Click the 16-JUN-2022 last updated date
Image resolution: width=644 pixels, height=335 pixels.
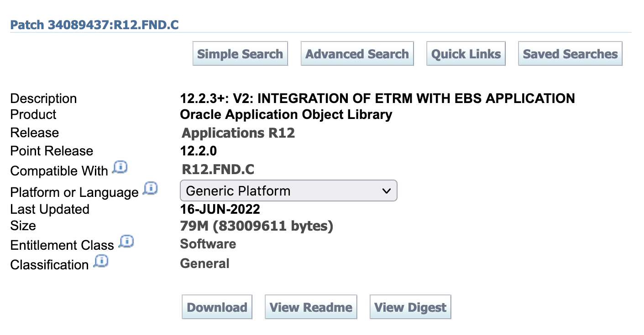tap(220, 209)
